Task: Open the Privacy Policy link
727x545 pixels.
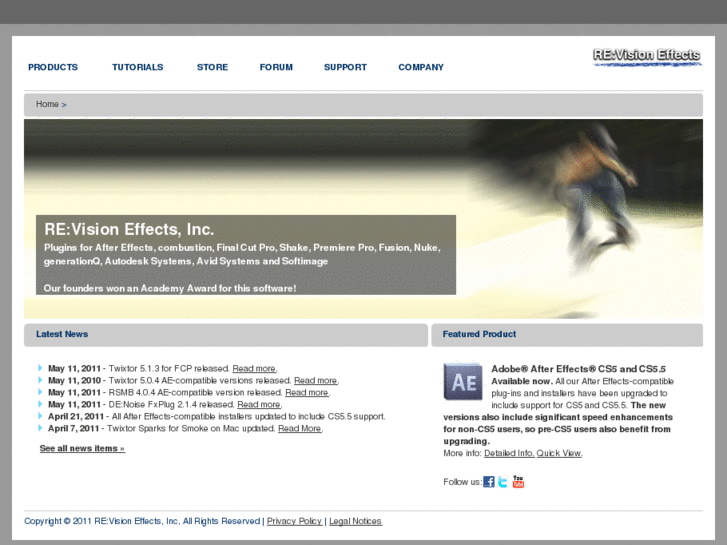Action: point(294,521)
